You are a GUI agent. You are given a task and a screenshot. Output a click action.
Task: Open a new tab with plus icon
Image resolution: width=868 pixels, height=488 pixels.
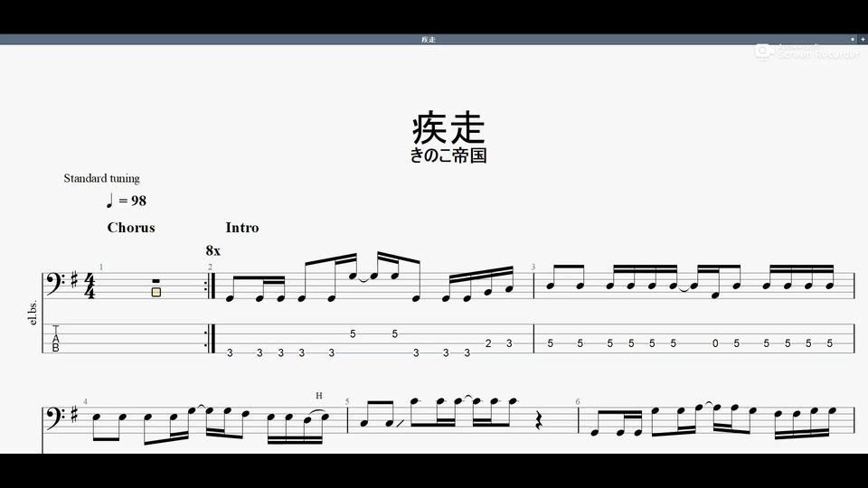coord(863,39)
